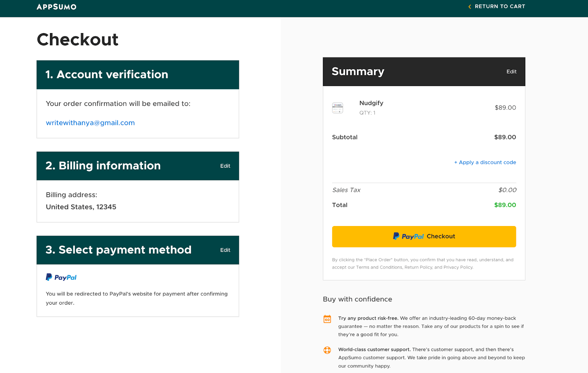Click the PayPal redirect notice text

[137, 298]
